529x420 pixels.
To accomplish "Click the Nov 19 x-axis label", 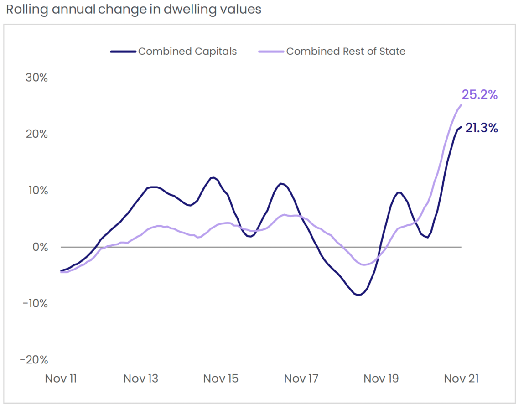I will pyautogui.click(x=381, y=379).
